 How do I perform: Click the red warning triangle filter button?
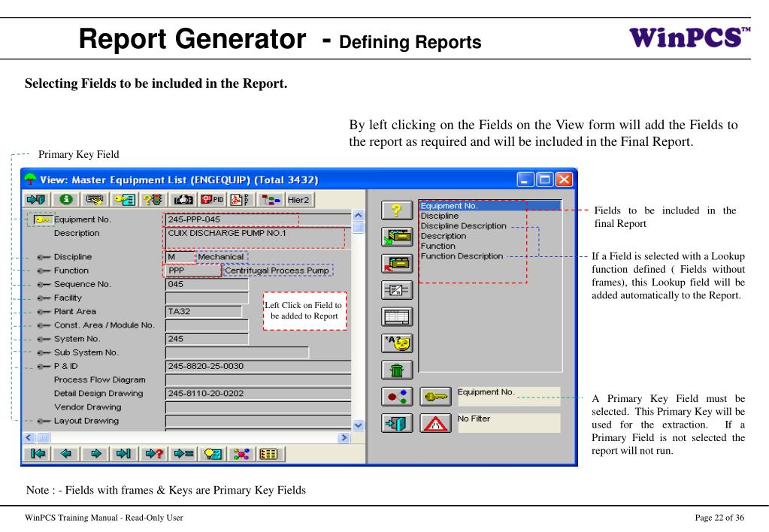(435, 422)
